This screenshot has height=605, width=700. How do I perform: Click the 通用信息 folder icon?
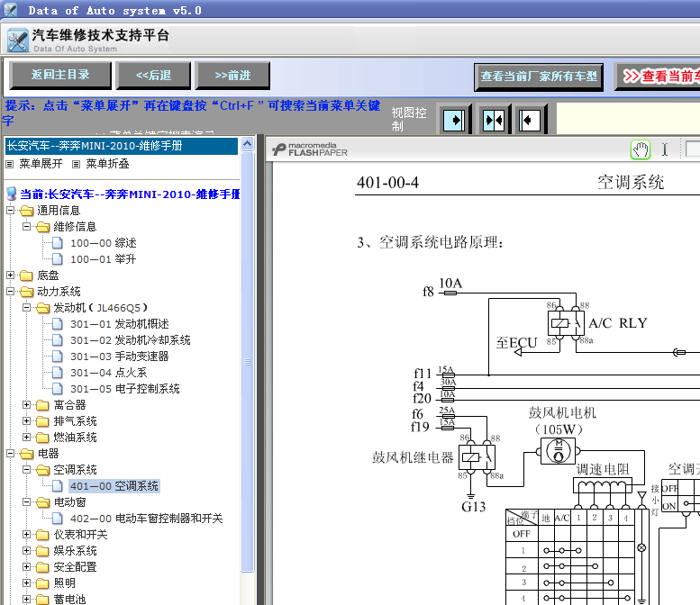[x=27, y=211]
